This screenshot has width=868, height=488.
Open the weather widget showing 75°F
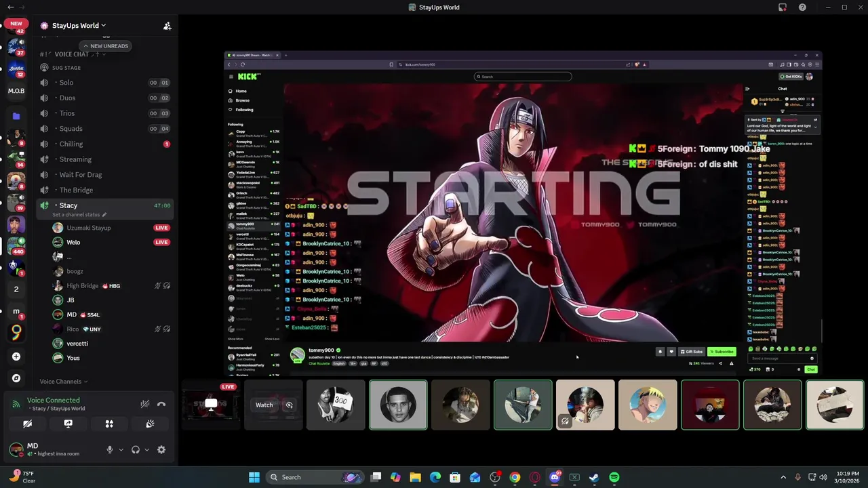pyautogui.click(x=22, y=477)
